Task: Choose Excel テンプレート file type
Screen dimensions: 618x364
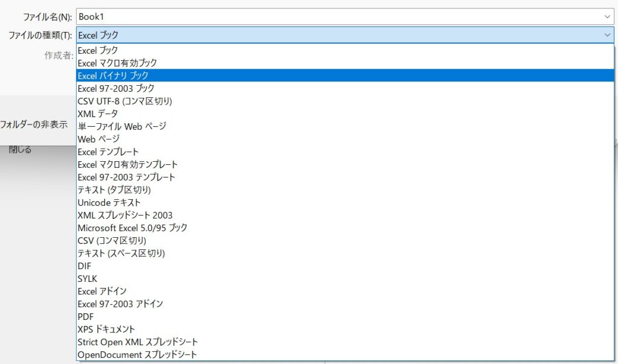Action: tap(108, 152)
